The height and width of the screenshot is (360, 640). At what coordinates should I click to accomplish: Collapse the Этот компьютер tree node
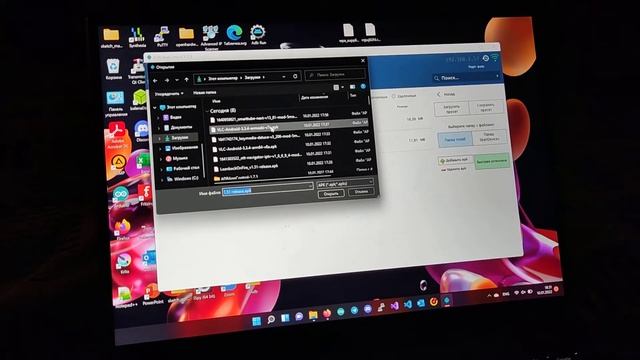(x=155, y=108)
